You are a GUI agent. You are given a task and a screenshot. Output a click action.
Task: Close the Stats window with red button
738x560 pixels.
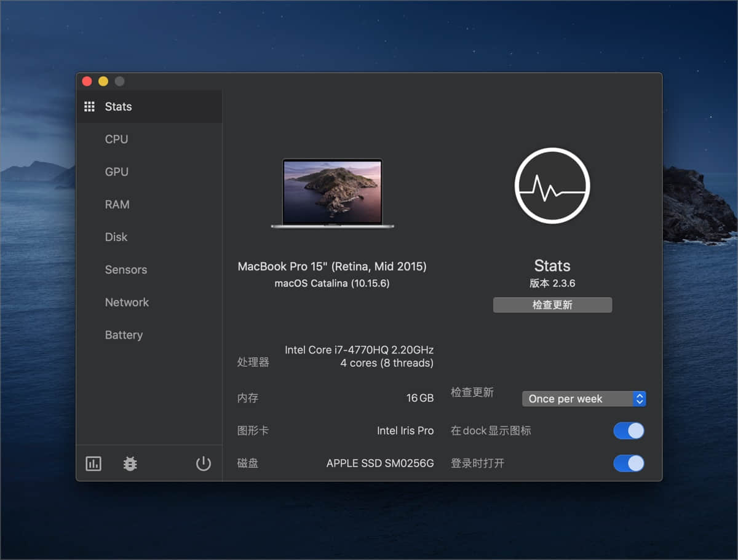pos(87,81)
